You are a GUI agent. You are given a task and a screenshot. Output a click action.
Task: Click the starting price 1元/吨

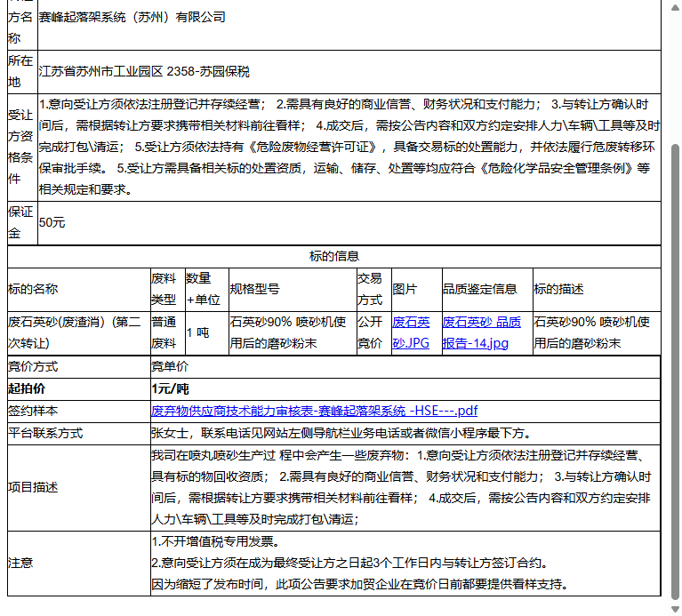(x=170, y=389)
